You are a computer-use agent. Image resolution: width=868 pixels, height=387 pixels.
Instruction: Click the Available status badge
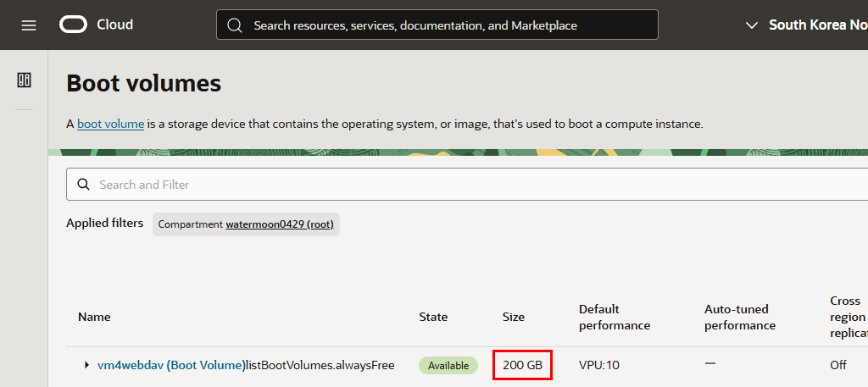tap(448, 366)
